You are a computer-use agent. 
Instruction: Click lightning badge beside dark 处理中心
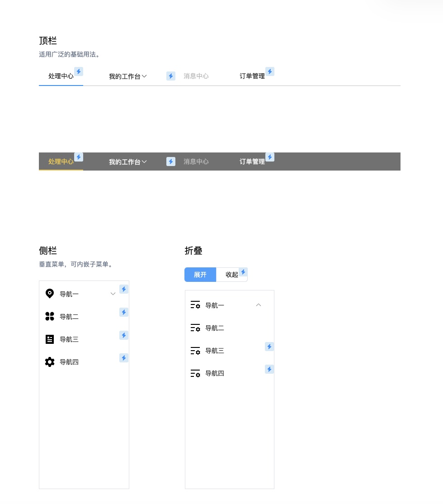tap(79, 157)
